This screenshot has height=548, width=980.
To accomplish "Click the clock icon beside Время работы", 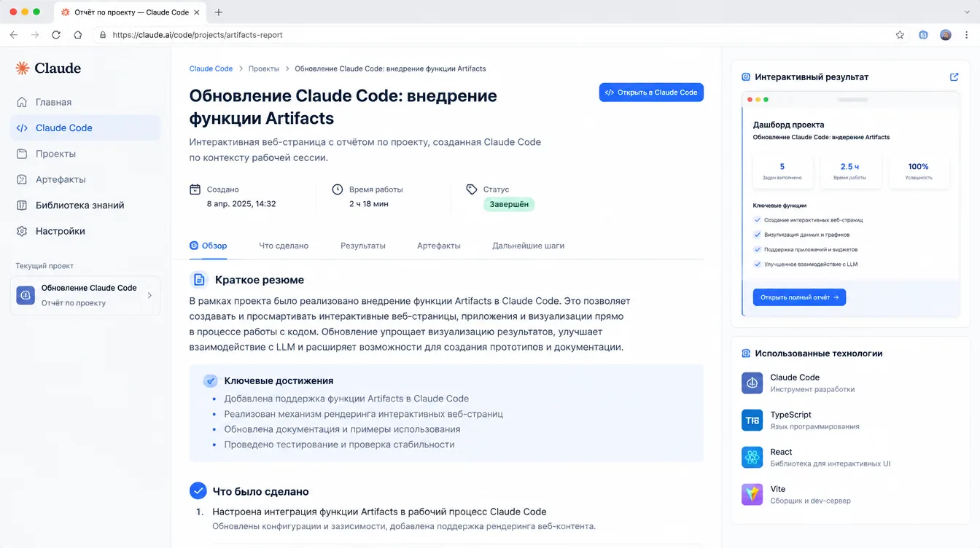I will tap(337, 189).
